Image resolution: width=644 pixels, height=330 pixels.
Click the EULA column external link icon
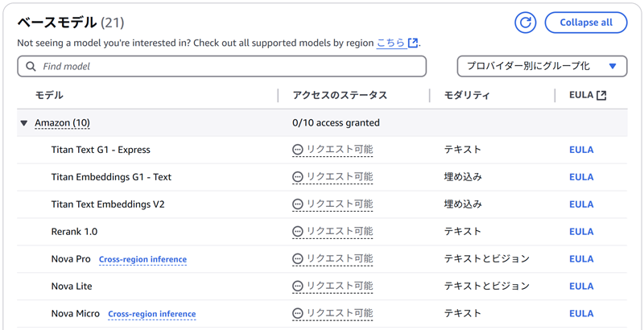pos(601,95)
